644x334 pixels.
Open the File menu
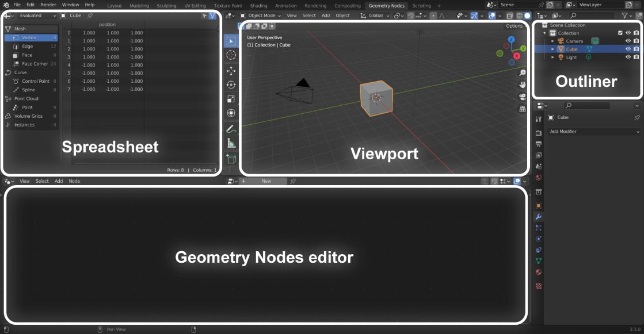17,5
